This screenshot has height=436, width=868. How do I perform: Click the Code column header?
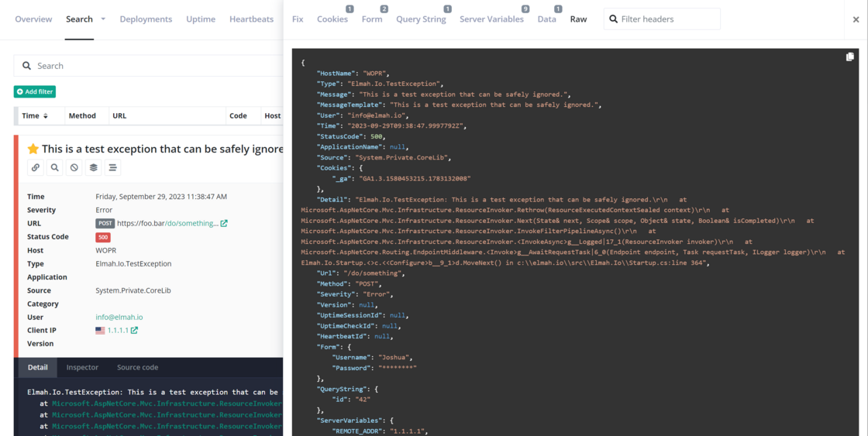(x=238, y=116)
